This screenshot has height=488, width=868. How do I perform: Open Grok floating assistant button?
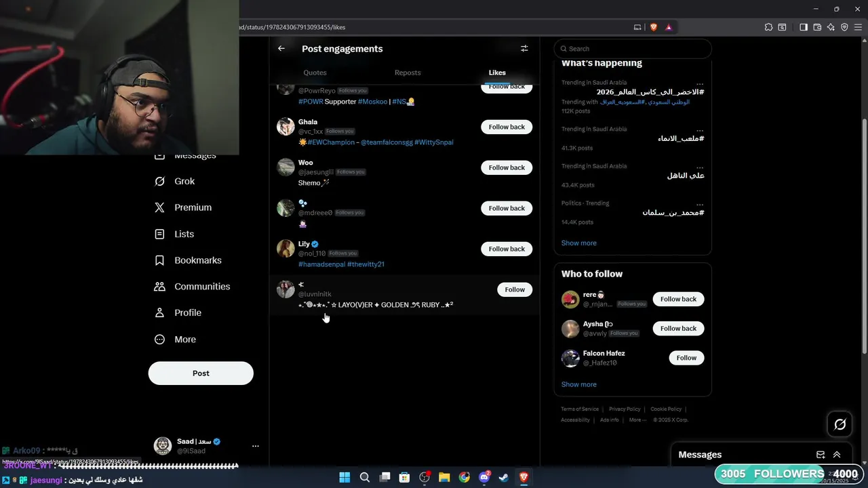[x=840, y=424]
